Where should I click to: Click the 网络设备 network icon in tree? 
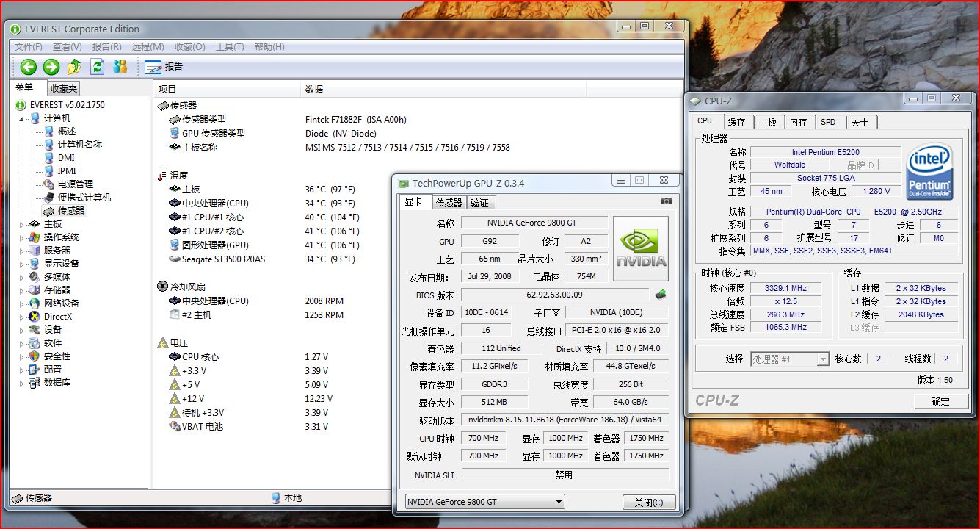click(x=35, y=303)
